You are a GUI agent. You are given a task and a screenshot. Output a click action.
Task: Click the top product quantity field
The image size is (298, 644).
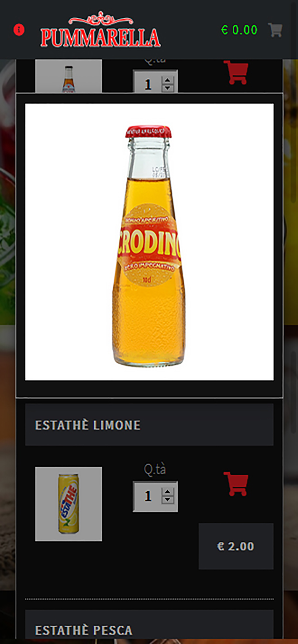click(x=155, y=81)
